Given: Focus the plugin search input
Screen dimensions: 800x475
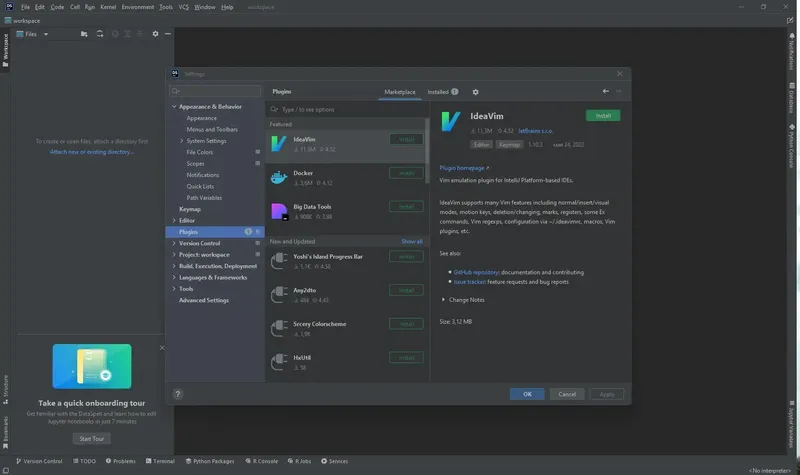Looking at the screenshot, I should (347, 109).
